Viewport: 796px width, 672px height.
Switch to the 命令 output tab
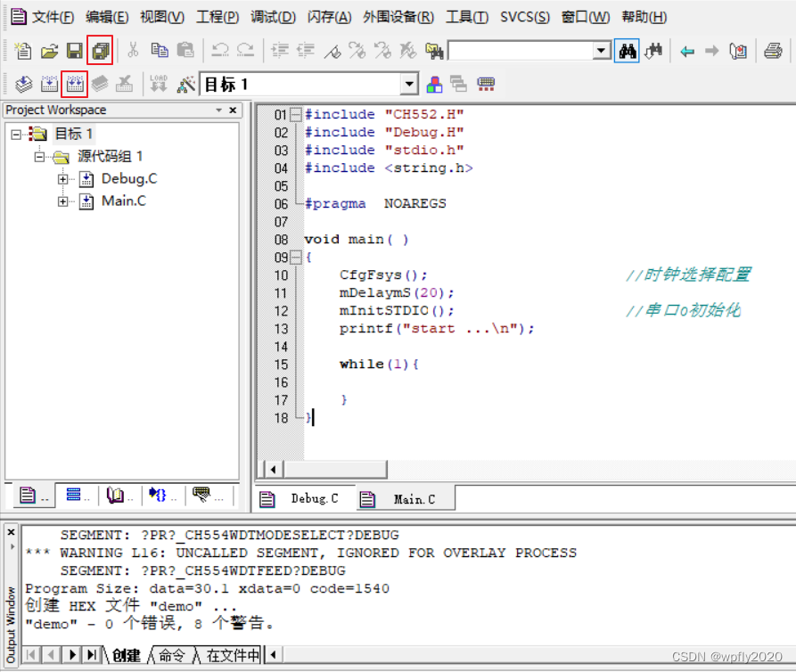(x=172, y=655)
